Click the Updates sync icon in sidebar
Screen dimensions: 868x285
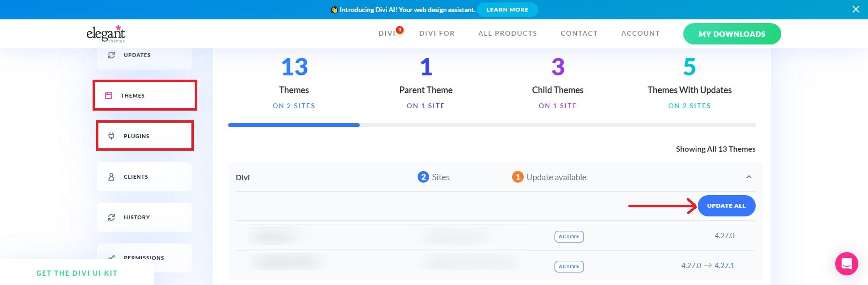(111, 55)
